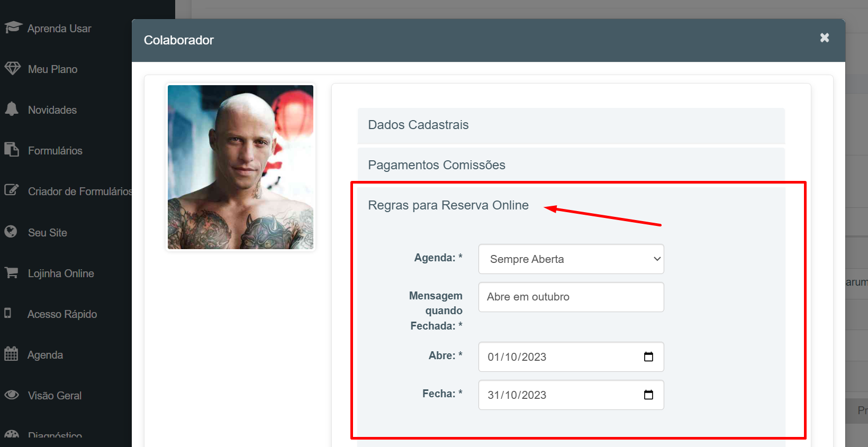
Task: Click the mobile icon beside Acesso Rápido
Action: point(8,313)
